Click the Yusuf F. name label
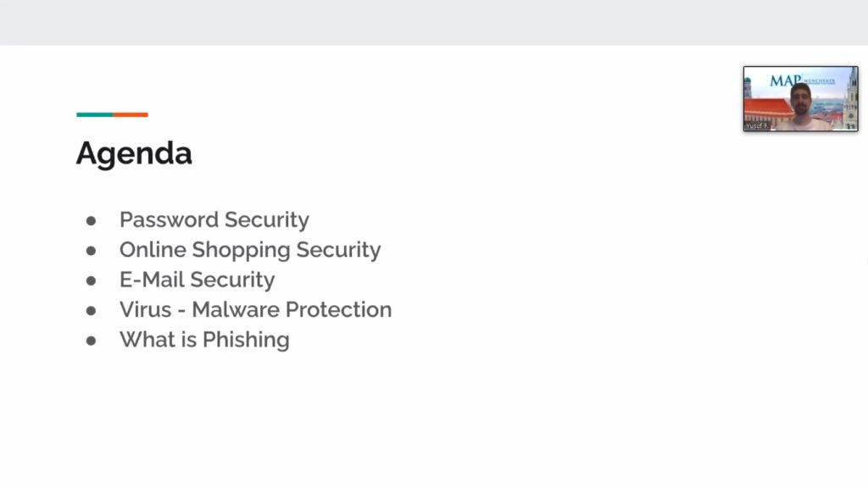Screen dimensions: 868x488 pos(757,125)
